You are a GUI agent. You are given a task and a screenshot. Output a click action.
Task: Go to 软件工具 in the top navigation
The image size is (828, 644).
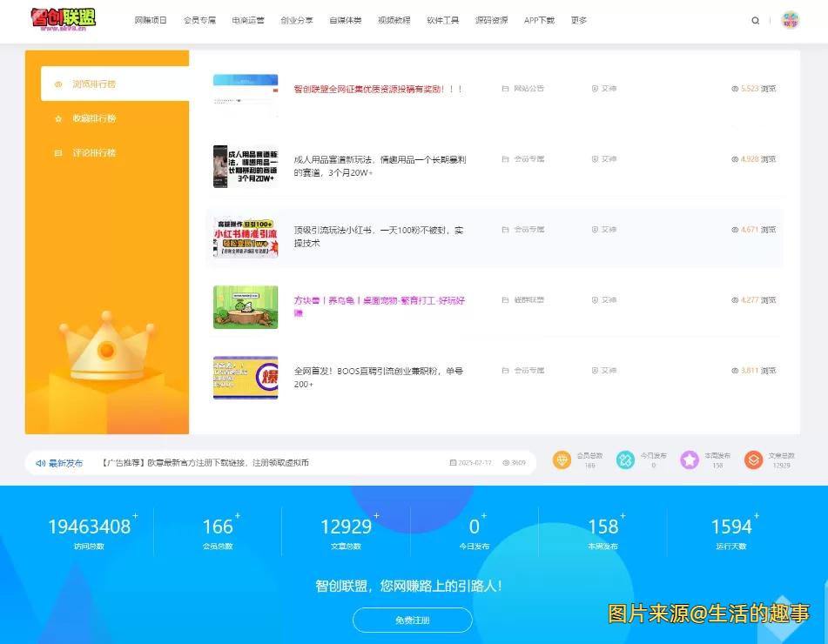click(x=442, y=20)
